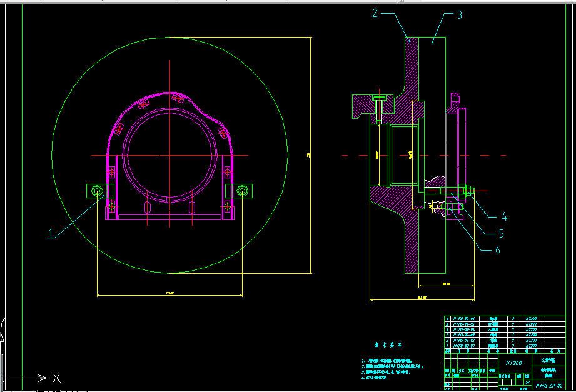Select callout number 3 above the section view
Viewport: 576px width, 392px height.
pyautogui.click(x=459, y=15)
